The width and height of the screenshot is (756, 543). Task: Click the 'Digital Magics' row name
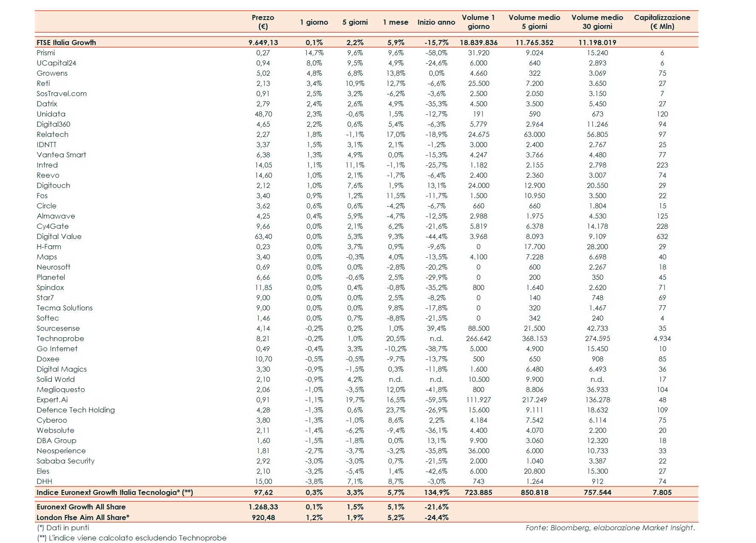tap(62, 369)
